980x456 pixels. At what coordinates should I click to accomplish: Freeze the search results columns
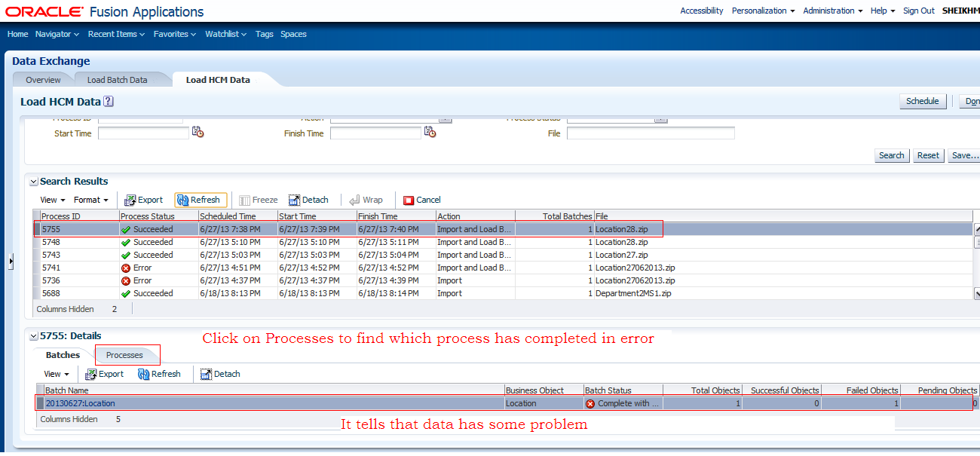pos(258,200)
